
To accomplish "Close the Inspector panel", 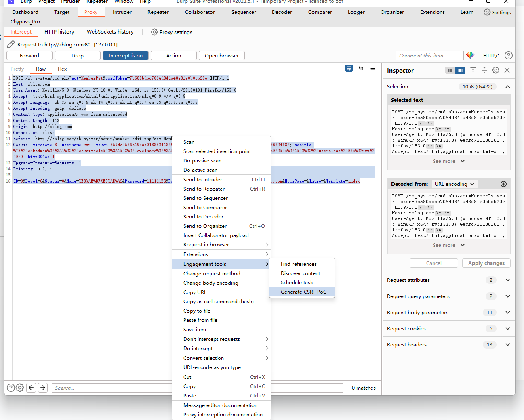I will click(x=507, y=70).
